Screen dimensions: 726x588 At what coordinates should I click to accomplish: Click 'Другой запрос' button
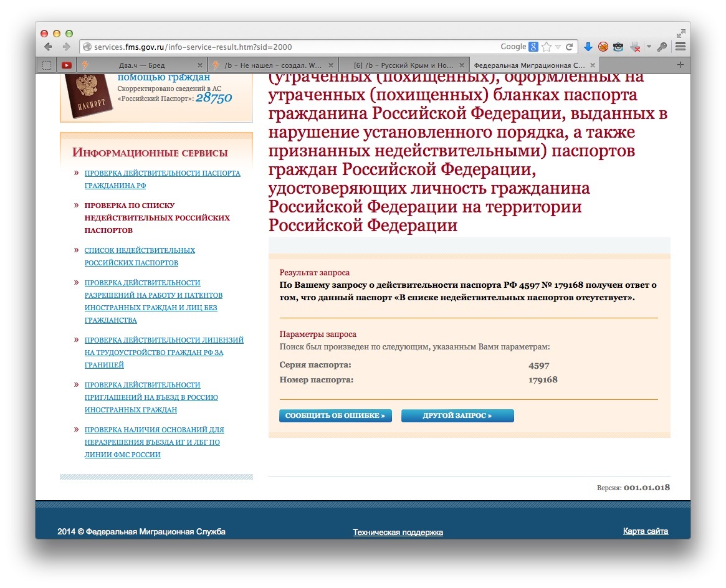click(x=457, y=415)
